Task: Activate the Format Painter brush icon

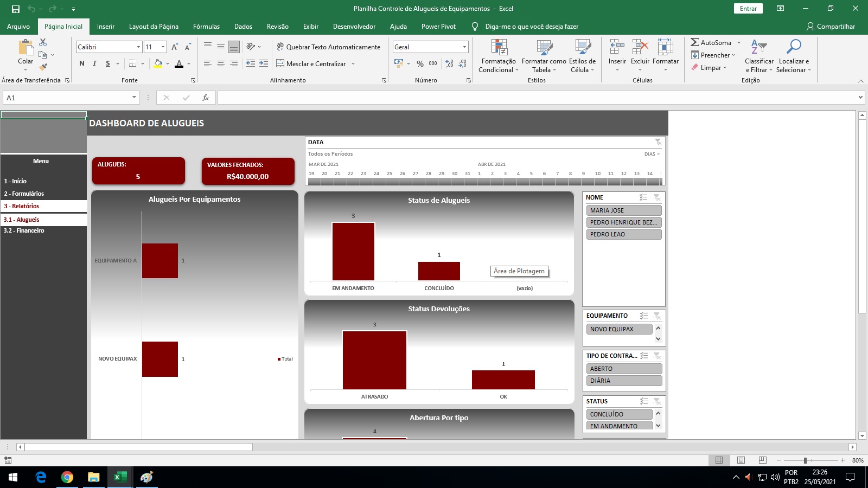Action: [43, 67]
